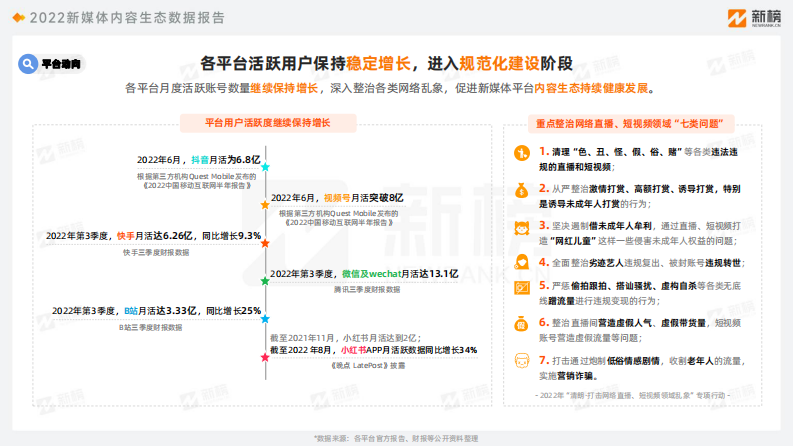Click the item 3 text 坚决遏制借未成年人牟利
This screenshot has width=793, height=446.
click(640, 233)
